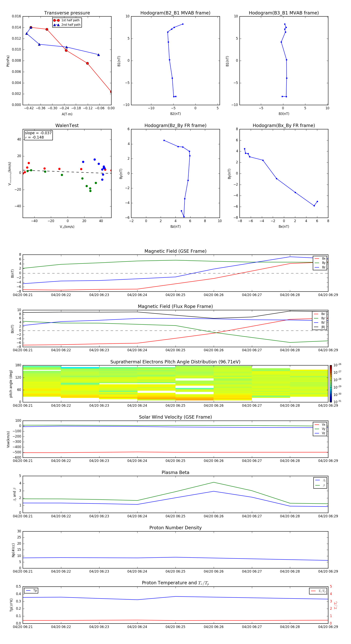This screenshot has width=351, height=644.
Task: Click the 'pitch angle (deg)' axis label
Action: coord(11,384)
